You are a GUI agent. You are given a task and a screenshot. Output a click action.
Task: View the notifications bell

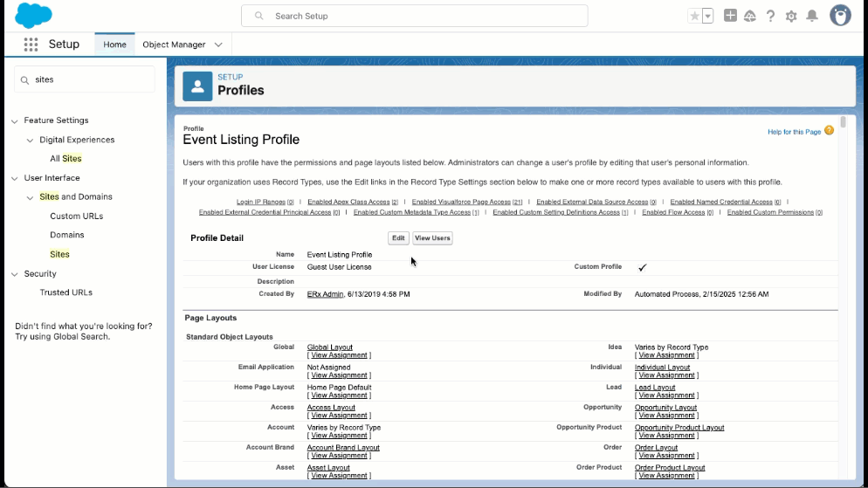click(812, 16)
